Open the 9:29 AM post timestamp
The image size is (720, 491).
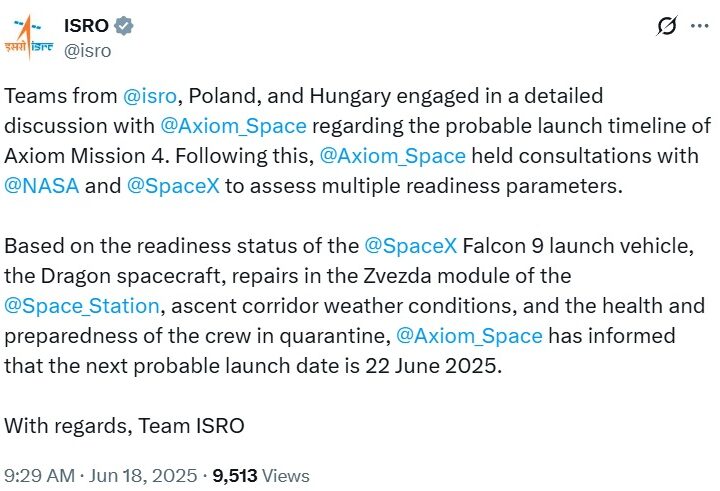click(41, 475)
